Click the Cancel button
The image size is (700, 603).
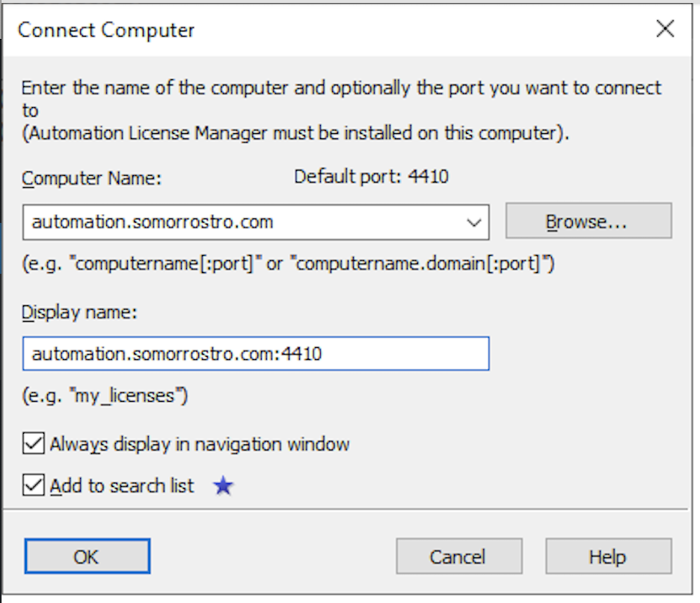point(458,557)
